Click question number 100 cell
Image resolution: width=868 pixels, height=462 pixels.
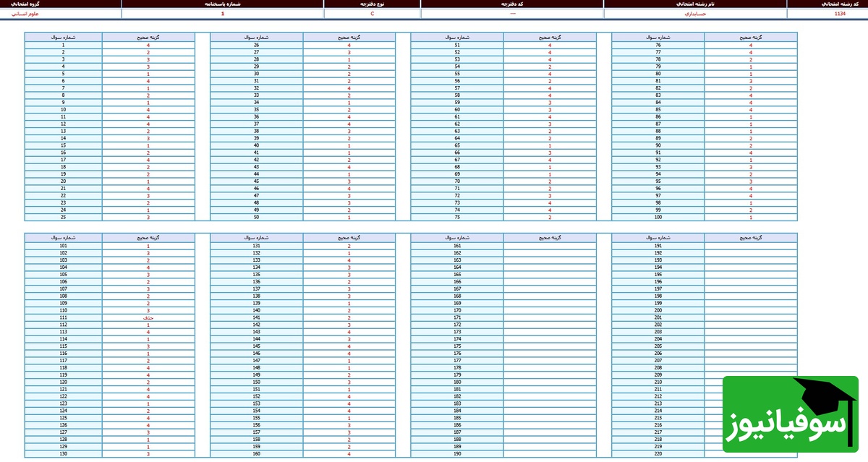tap(658, 217)
